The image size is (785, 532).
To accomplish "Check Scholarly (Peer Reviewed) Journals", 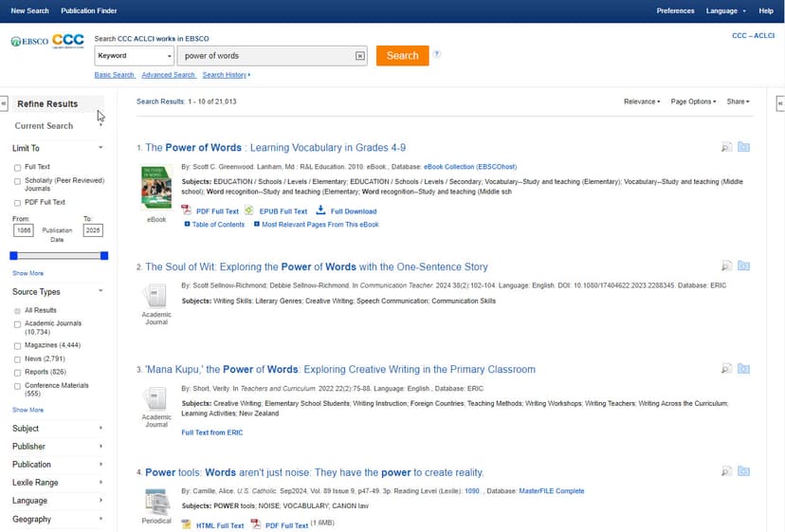I will [x=17, y=181].
